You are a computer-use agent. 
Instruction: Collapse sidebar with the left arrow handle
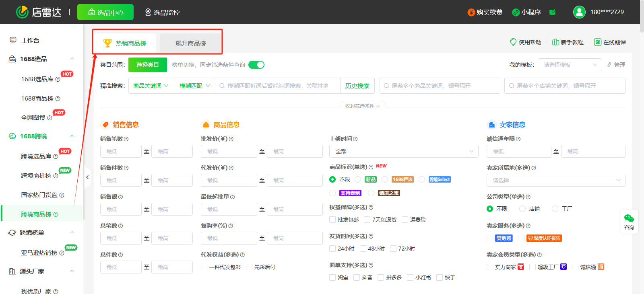point(87,177)
